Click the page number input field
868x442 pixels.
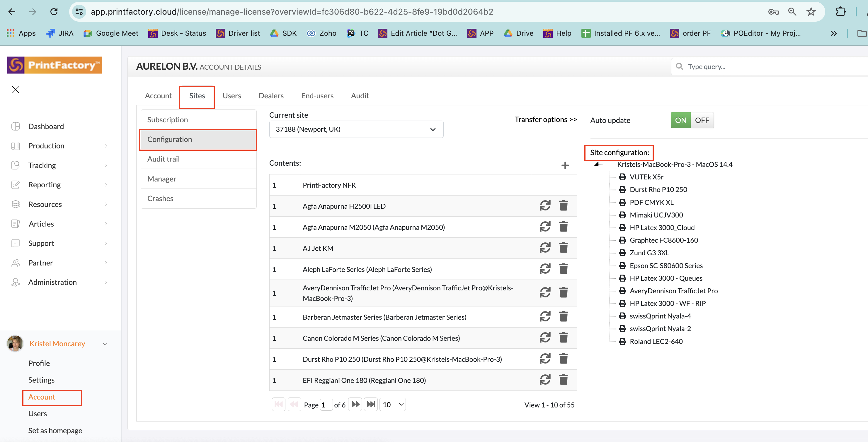[326, 404]
